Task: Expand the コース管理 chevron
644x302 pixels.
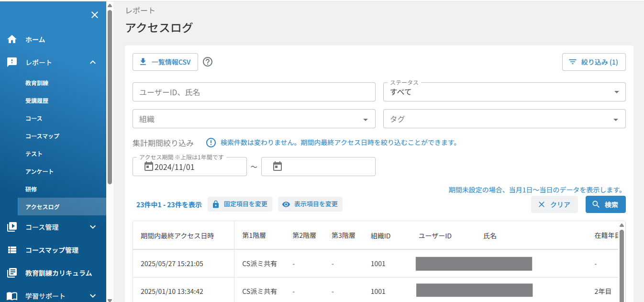Action: (93, 227)
